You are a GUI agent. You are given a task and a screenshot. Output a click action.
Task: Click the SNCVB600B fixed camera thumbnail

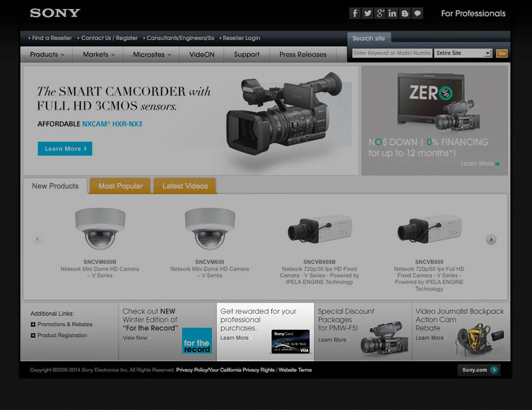click(x=320, y=229)
